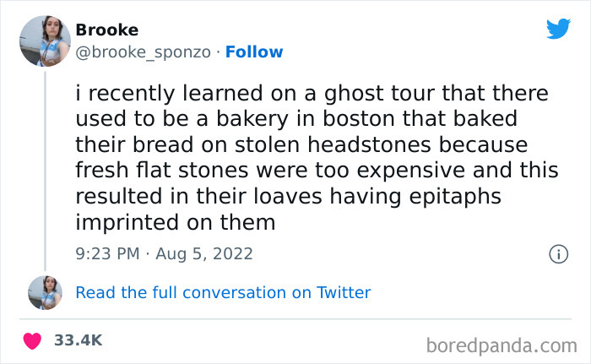Image resolution: width=591 pixels, height=364 pixels.
Task: Click the vertical thread line between avatars
Action: coord(43,169)
